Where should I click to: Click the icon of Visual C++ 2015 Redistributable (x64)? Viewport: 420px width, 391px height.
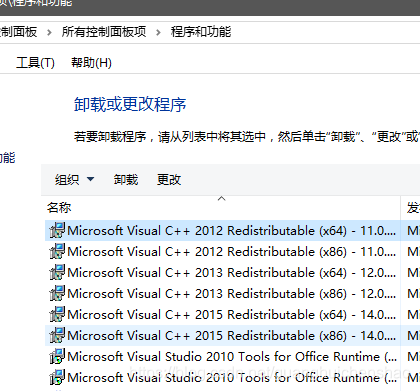click(57, 314)
